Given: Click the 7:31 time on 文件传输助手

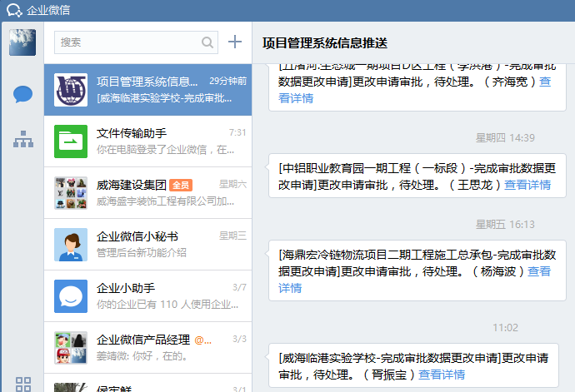Looking at the screenshot, I should tap(237, 132).
